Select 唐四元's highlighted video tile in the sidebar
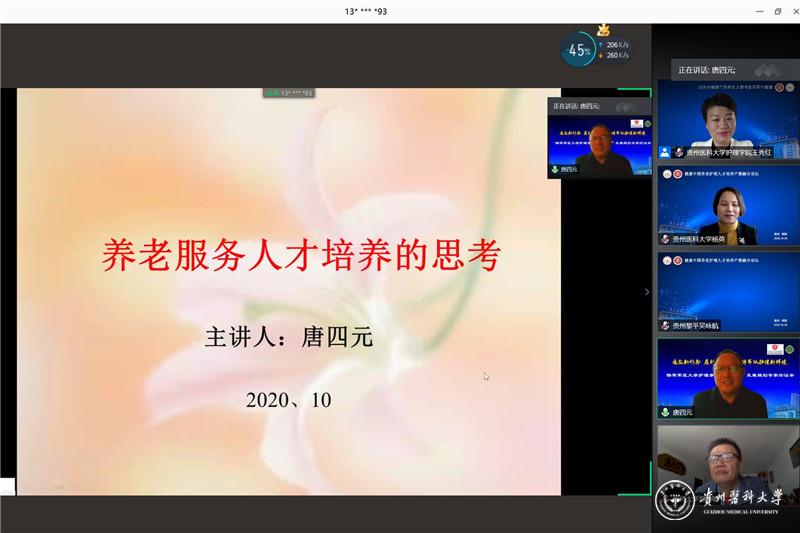This screenshot has width=800, height=533. [x=726, y=378]
